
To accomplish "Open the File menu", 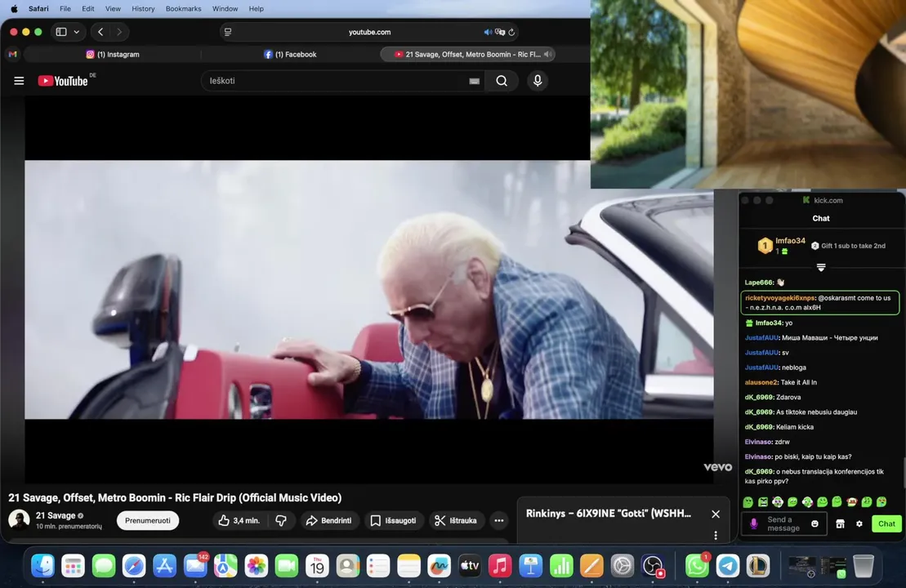I will [x=65, y=9].
